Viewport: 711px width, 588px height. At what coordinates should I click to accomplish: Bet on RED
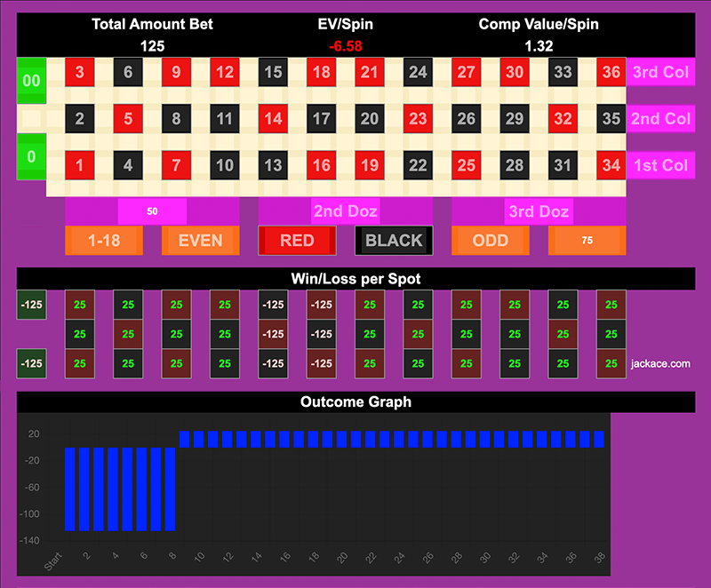[297, 241]
